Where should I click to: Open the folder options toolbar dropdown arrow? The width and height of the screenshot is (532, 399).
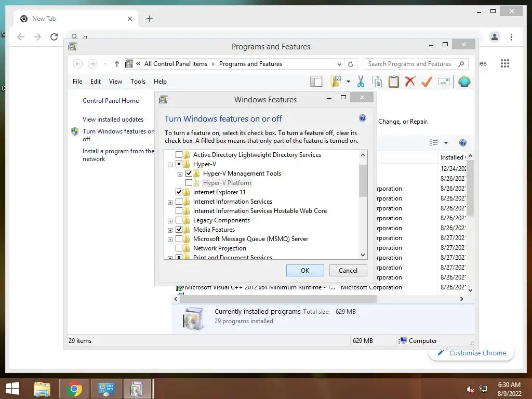pos(348,82)
